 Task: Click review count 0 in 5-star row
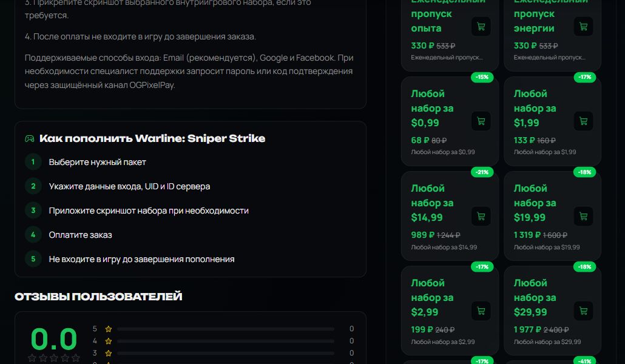pos(351,329)
